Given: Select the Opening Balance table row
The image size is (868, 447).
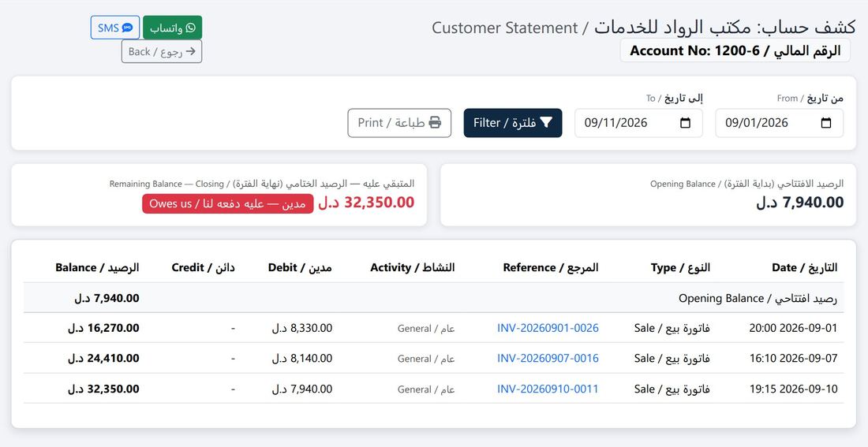Looking at the screenshot, I should 433,298.
